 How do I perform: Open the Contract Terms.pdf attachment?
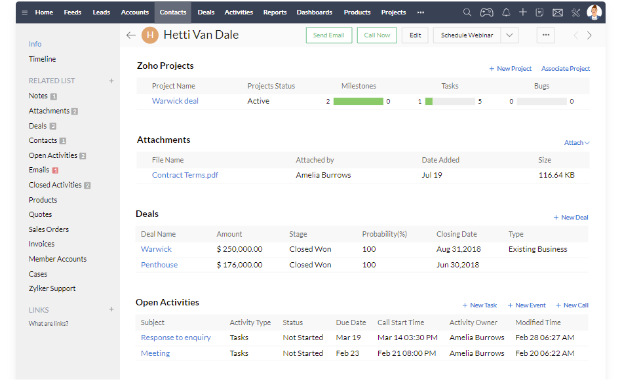point(185,175)
